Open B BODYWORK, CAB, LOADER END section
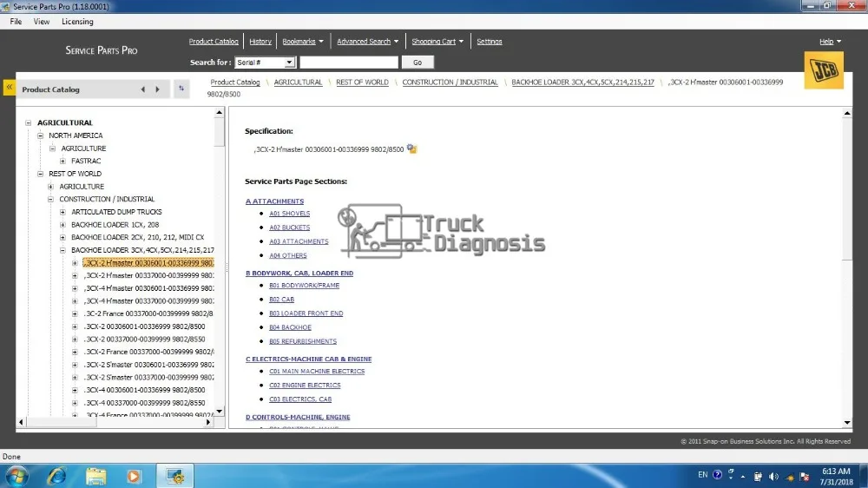This screenshot has height=488, width=868. click(x=299, y=273)
